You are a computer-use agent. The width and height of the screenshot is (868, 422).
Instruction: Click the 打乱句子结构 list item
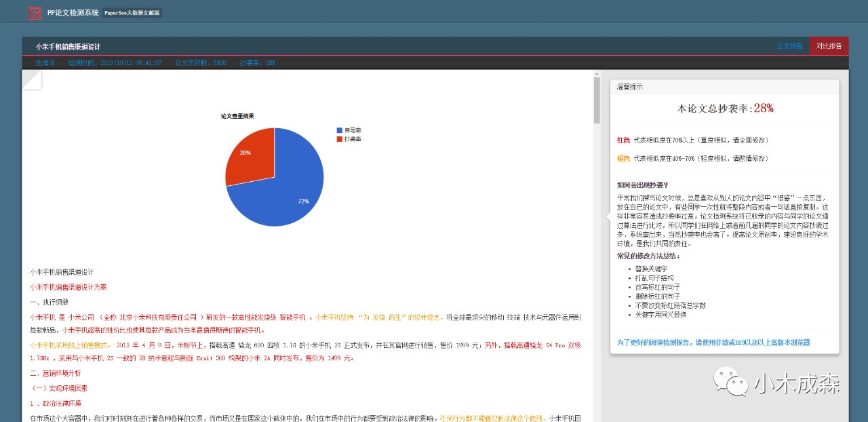tap(654, 278)
